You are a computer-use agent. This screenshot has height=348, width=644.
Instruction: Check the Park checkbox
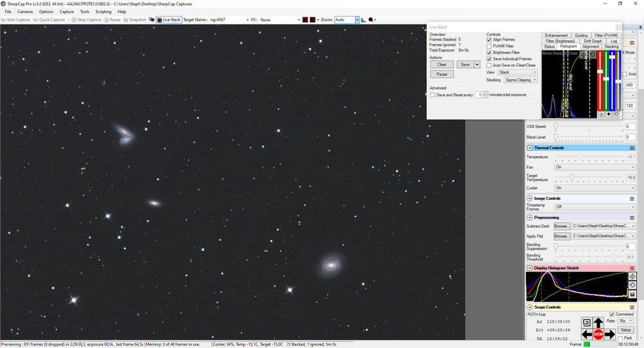pos(620,338)
